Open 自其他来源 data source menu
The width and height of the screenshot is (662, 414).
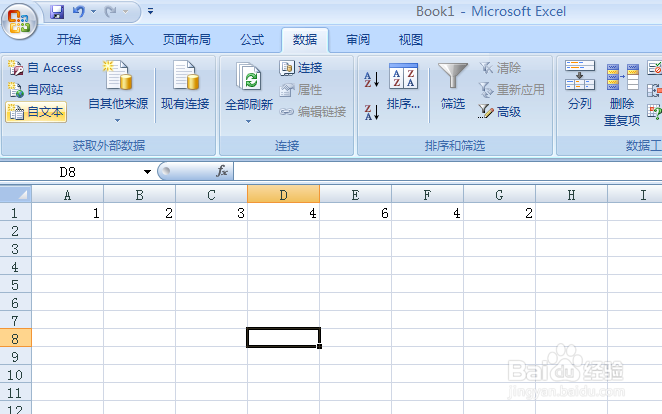pyautogui.click(x=118, y=92)
